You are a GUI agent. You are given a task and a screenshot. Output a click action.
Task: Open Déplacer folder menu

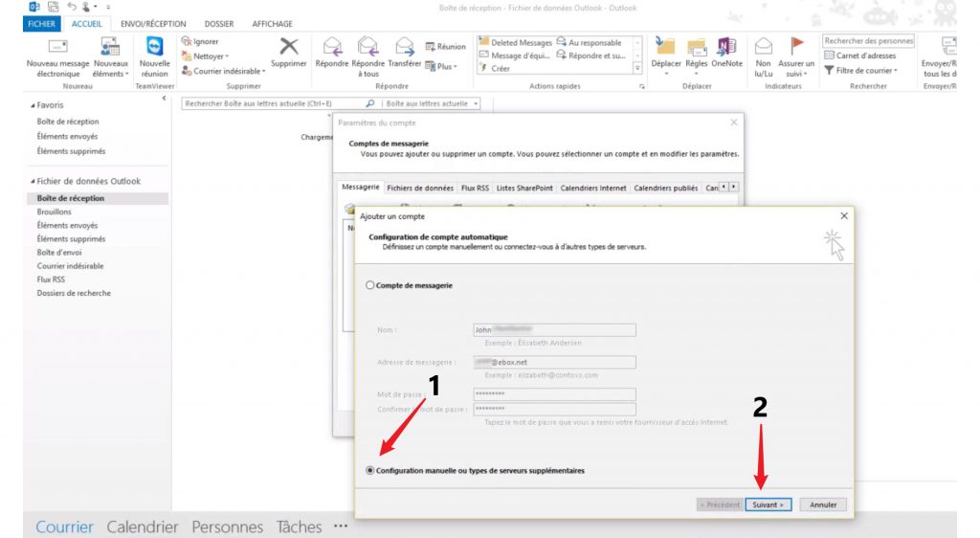666,57
